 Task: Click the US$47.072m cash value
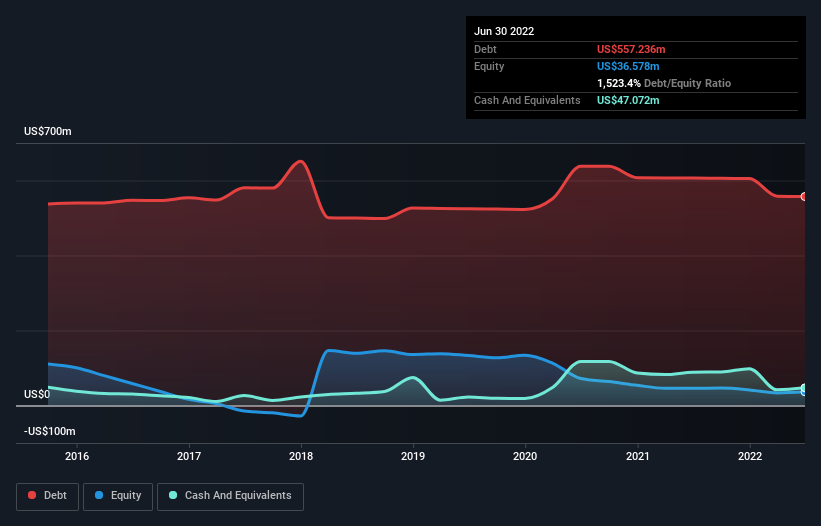click(x=628, y=100)
